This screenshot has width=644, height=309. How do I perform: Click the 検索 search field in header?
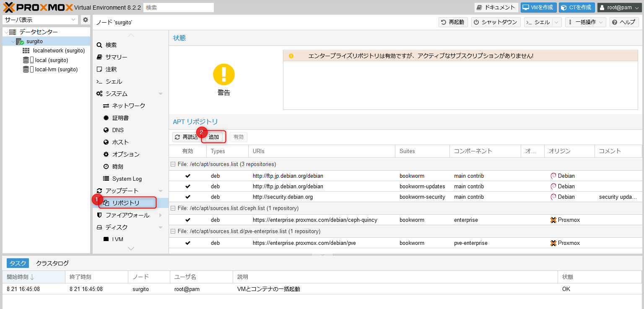tap(178, 8)
